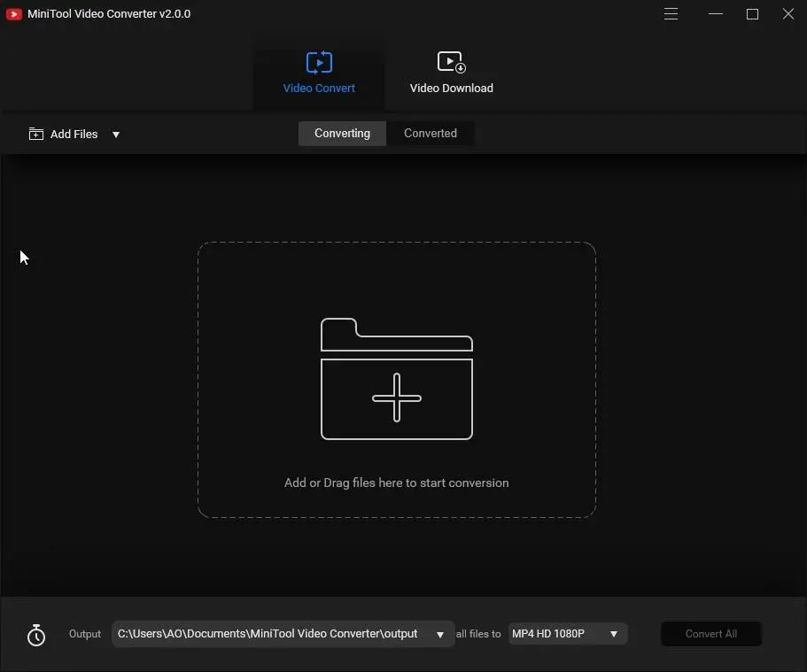
Task: Expand the output path dropdown arrow
Action: click(x=440, y=635)
